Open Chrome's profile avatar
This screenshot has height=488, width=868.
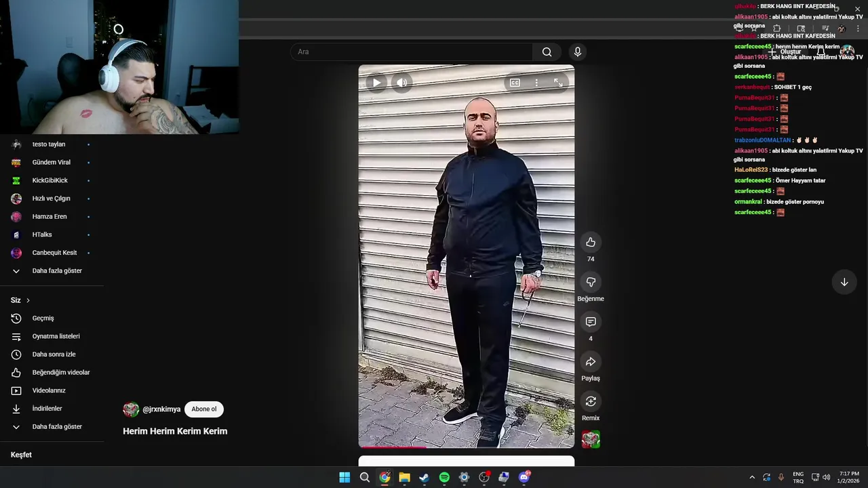pos(842,28)
